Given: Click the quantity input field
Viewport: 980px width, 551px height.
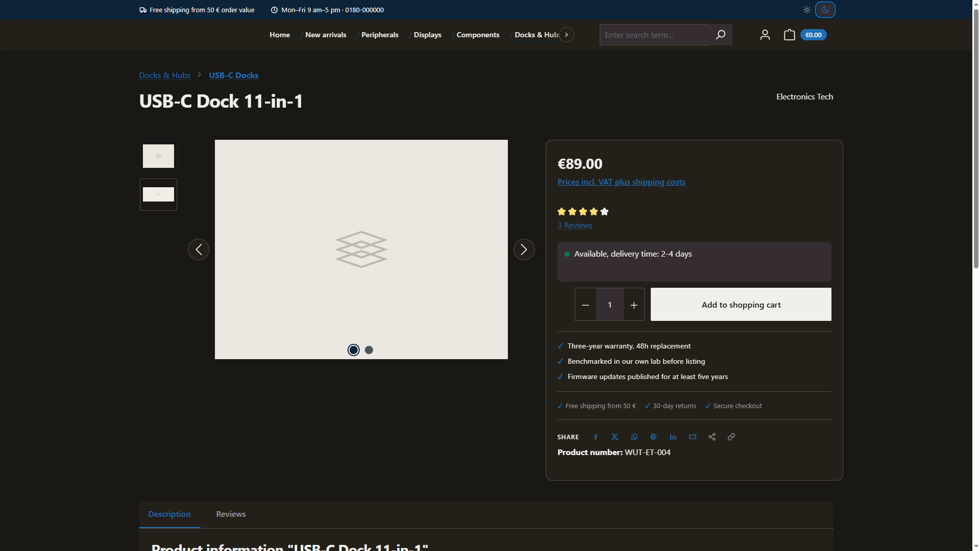Looking at the screenshot, I should [x=610, y=305].
